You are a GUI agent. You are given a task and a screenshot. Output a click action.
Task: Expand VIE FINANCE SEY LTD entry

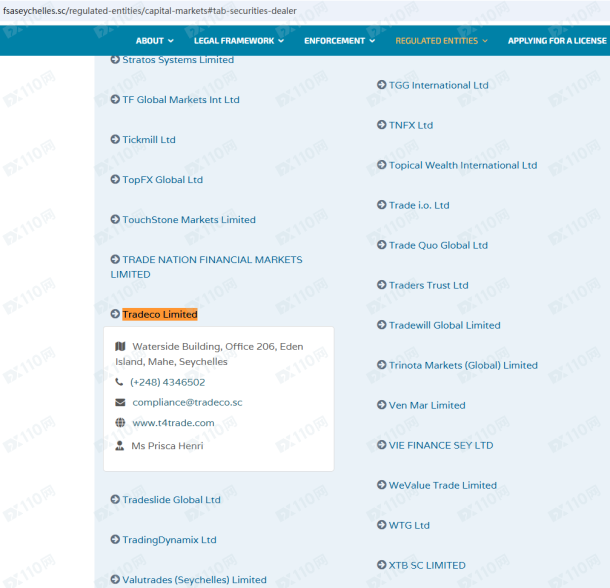pos(441,446)
